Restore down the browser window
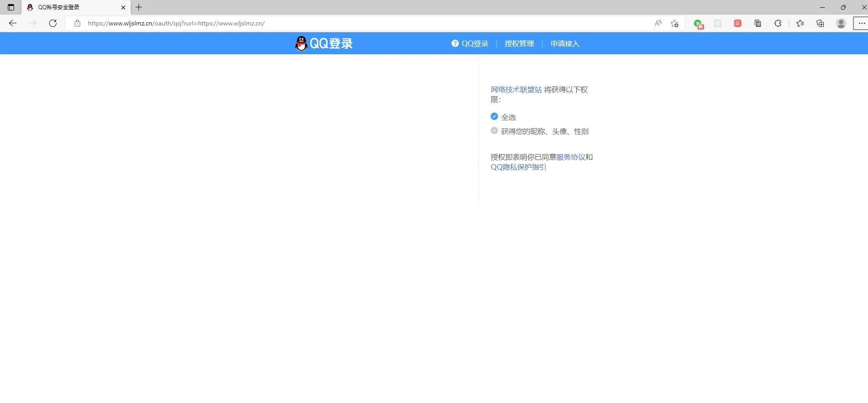This screenshot has width=868, height=403. pos(843,7)
